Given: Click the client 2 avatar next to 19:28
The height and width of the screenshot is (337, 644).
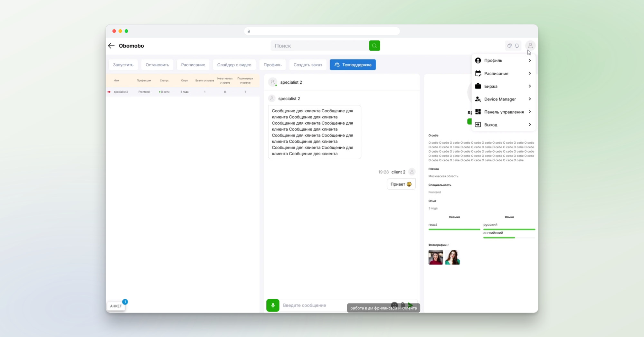Looking at the screenshot, I should 412,172.
